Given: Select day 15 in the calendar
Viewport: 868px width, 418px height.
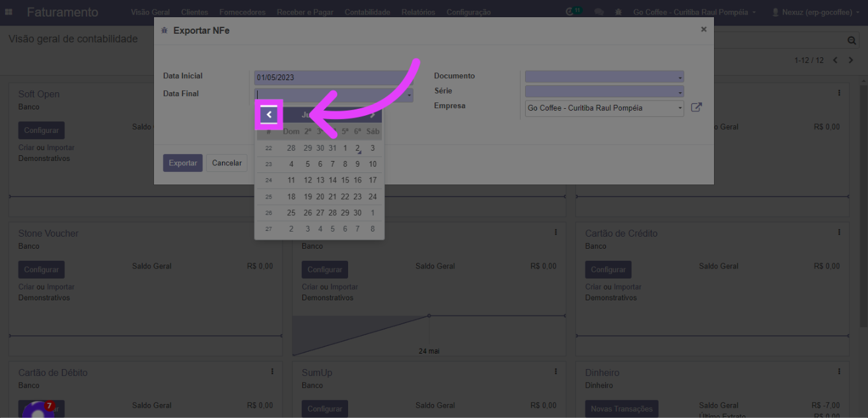Looking at the screenshot, I should (x=345, y=180).
